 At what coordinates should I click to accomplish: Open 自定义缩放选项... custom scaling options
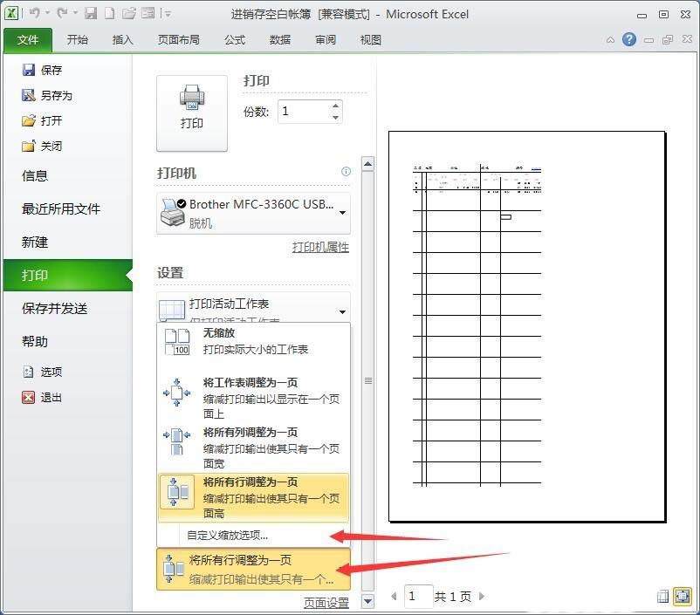coord(228,535)
